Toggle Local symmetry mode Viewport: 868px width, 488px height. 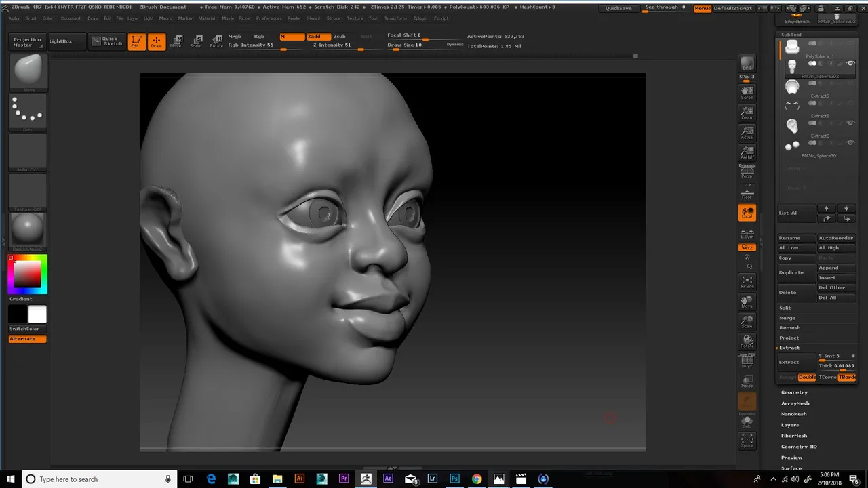[747, 213]
